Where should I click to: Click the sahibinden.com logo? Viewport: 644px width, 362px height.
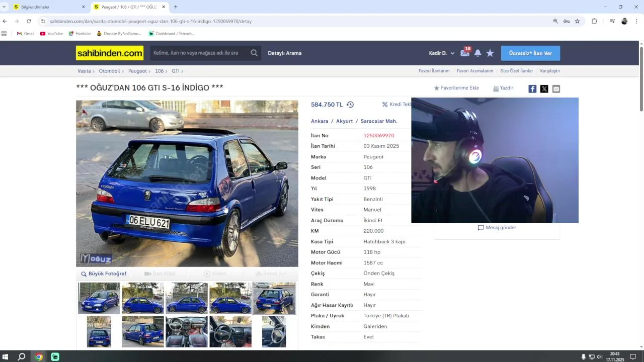pos(110,53)
